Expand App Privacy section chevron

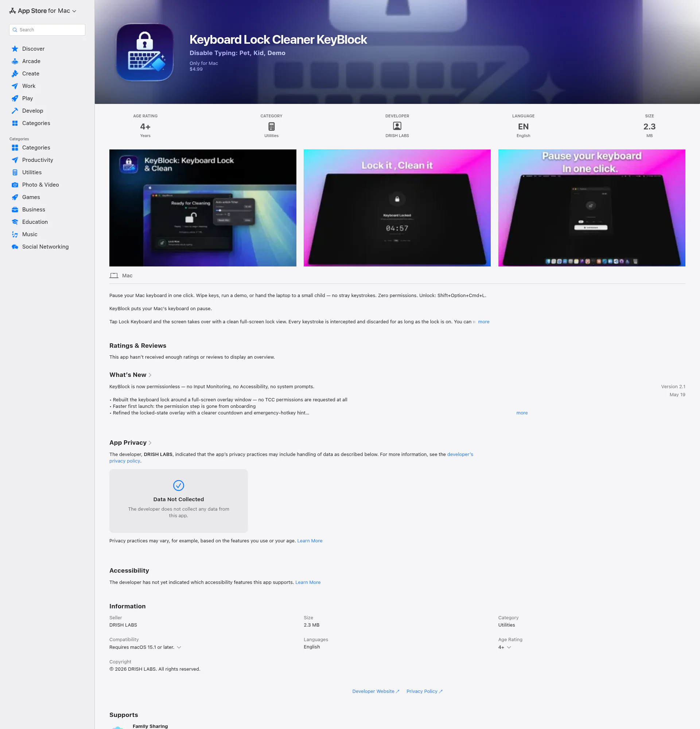(150, 443)
